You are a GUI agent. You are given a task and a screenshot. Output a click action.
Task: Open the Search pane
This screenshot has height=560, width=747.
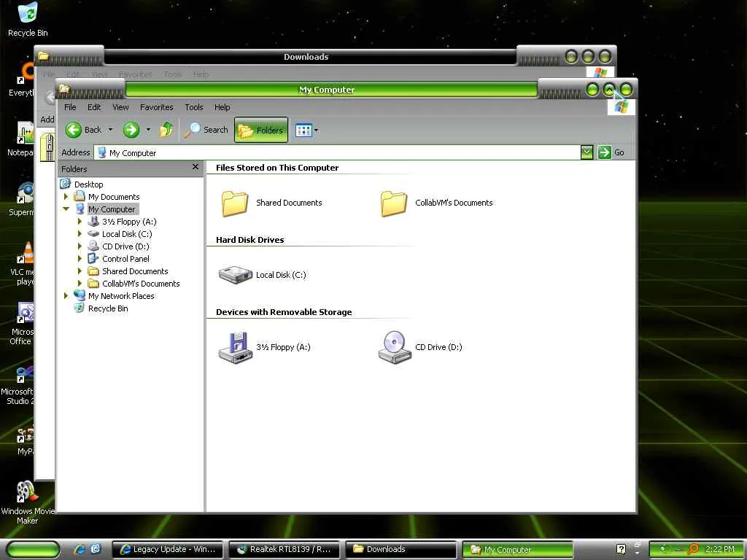click(206, 130)
